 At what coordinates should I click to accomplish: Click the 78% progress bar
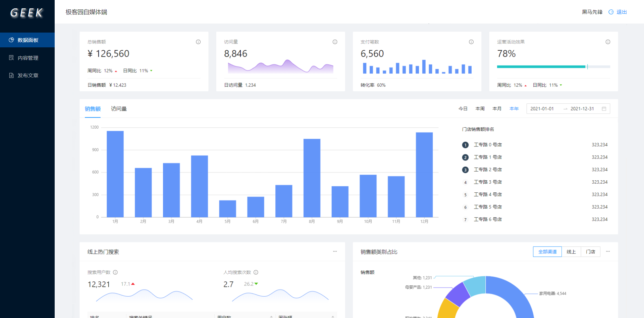[x=553, y=67]
